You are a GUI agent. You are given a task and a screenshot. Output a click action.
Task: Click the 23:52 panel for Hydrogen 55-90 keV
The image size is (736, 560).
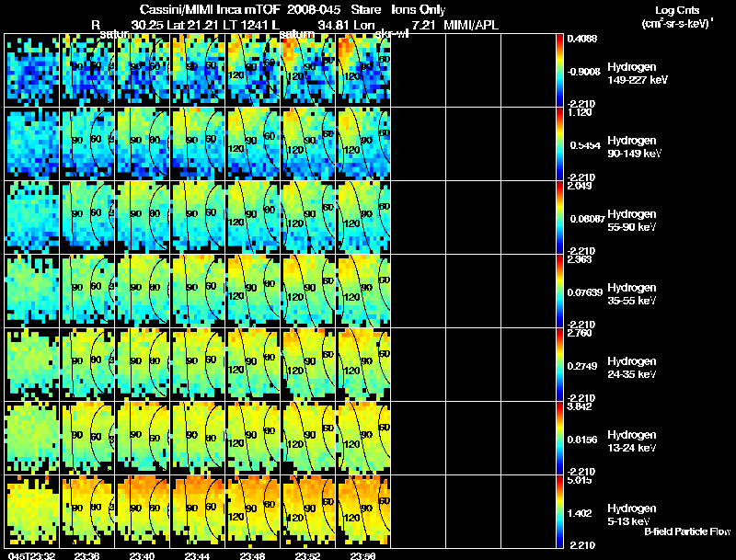click(x=308, y=218)
